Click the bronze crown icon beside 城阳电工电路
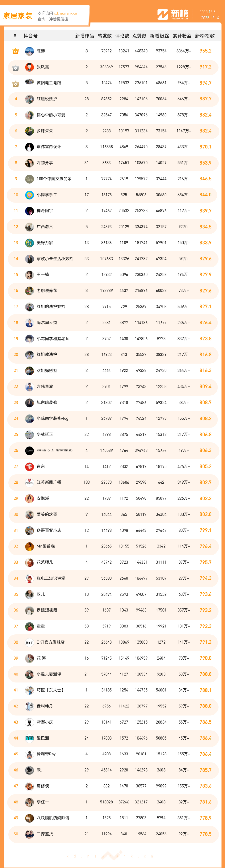Screen dimensions: 225x868 [15, 83]
